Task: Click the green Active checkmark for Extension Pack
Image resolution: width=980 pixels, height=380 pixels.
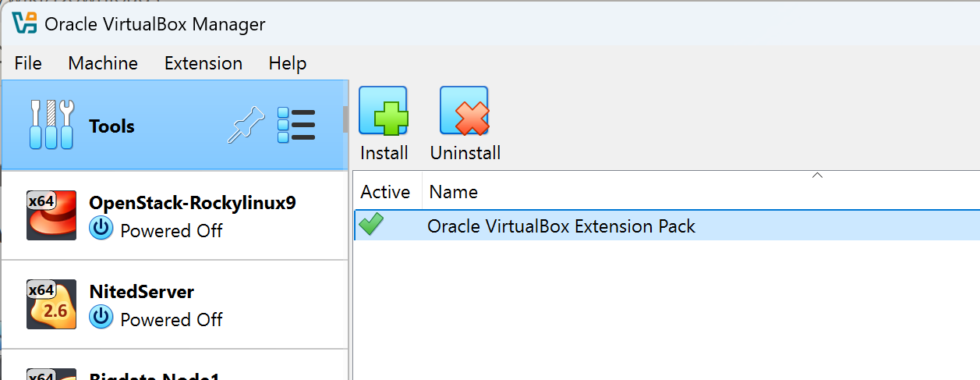Action: click(371, 226)
